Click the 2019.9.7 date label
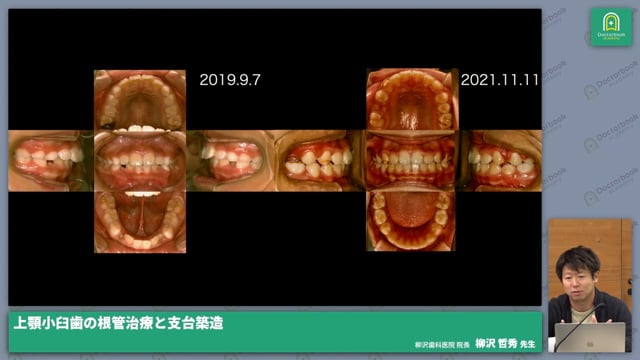640x360 pixels. pyautogui.click(x=230, y=80)
